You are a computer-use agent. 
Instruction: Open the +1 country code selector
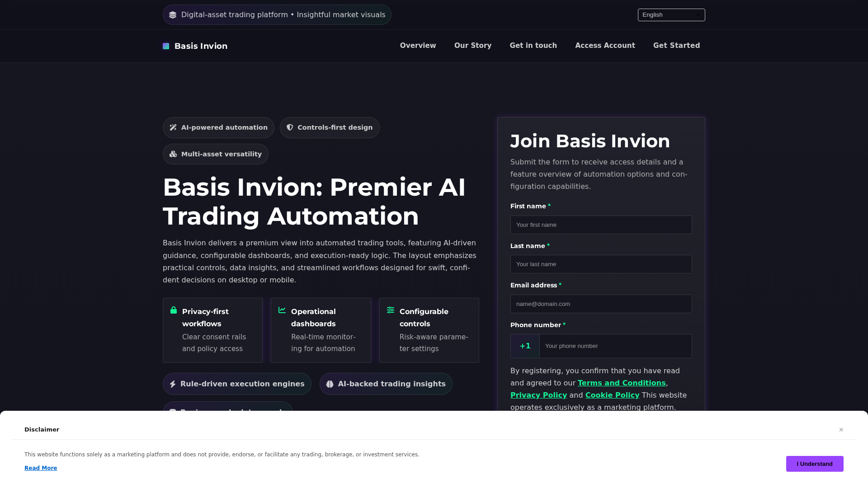(525, 346)
